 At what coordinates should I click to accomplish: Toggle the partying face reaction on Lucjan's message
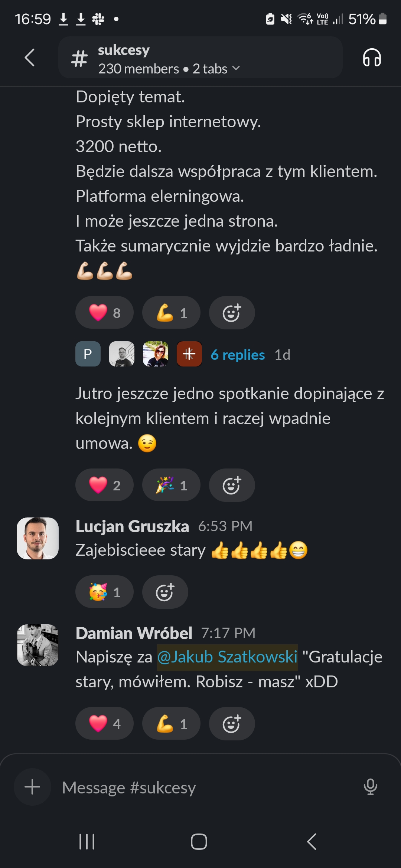104,592
